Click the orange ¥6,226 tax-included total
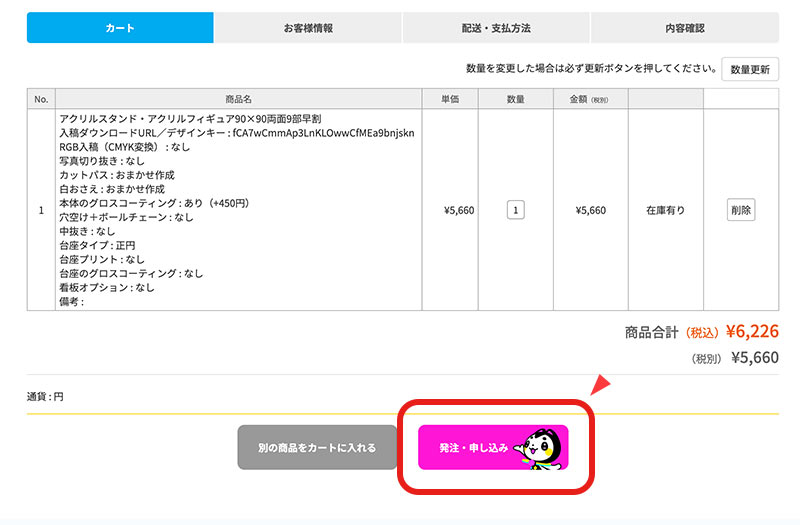Image resolution: width=800 pixels, height=525 pixels. pos(752,331)
